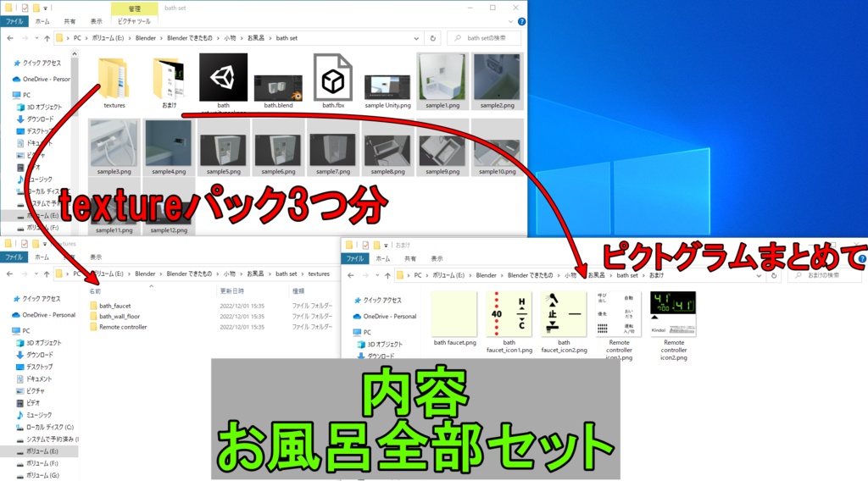Screen dimensions: 868x481
Task: Select the bath Unity package file
Action: point(223,83)
